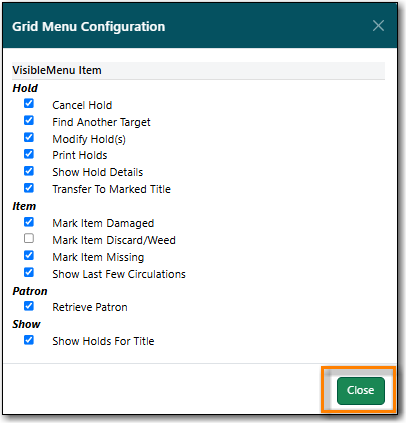Toggle Show Last Few Circulations checkbox
This screenshot has width=406, height=423.
pyautogui.click(x=29, y=273)
